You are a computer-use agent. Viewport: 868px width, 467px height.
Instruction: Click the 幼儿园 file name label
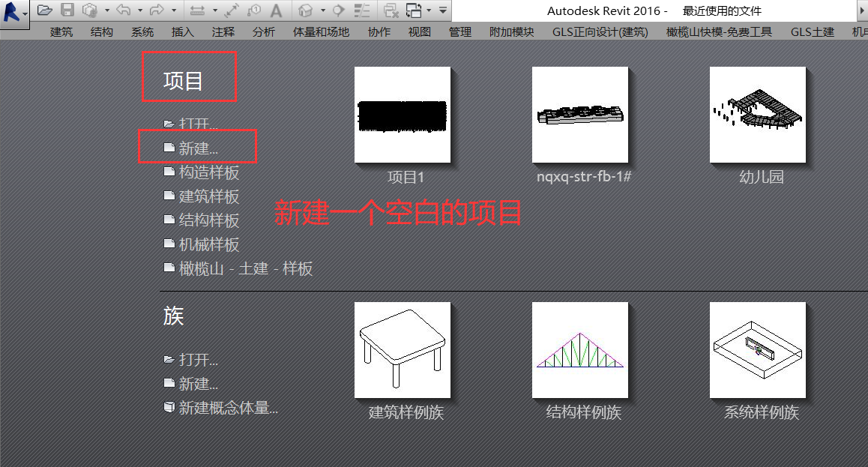[x=762, y=177]
